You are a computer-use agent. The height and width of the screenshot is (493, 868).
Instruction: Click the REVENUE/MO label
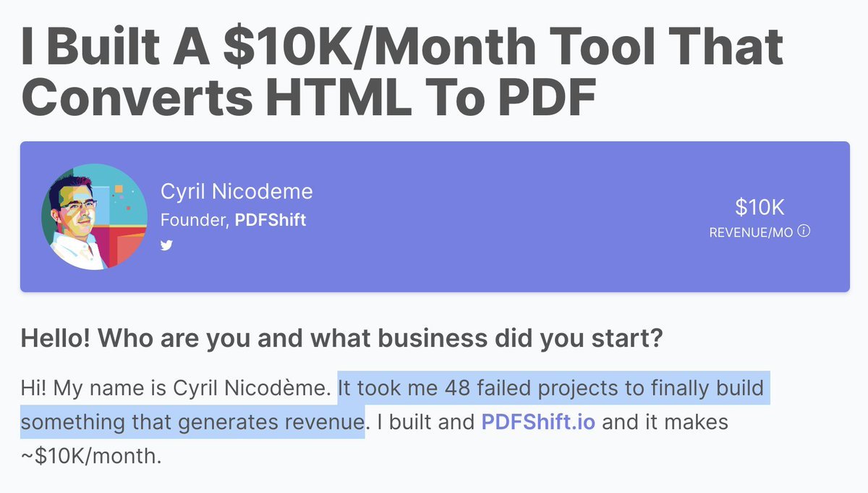pos(752,232)
